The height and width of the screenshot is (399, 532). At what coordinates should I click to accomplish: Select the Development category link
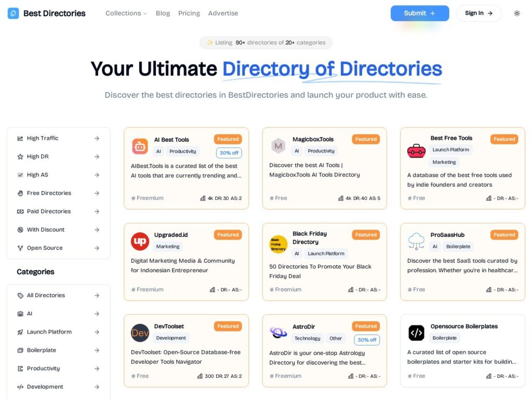(58, 387)
